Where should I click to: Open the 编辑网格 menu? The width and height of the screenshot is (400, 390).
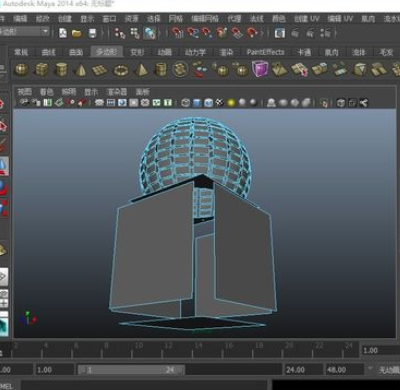click(x=205, y=18)
